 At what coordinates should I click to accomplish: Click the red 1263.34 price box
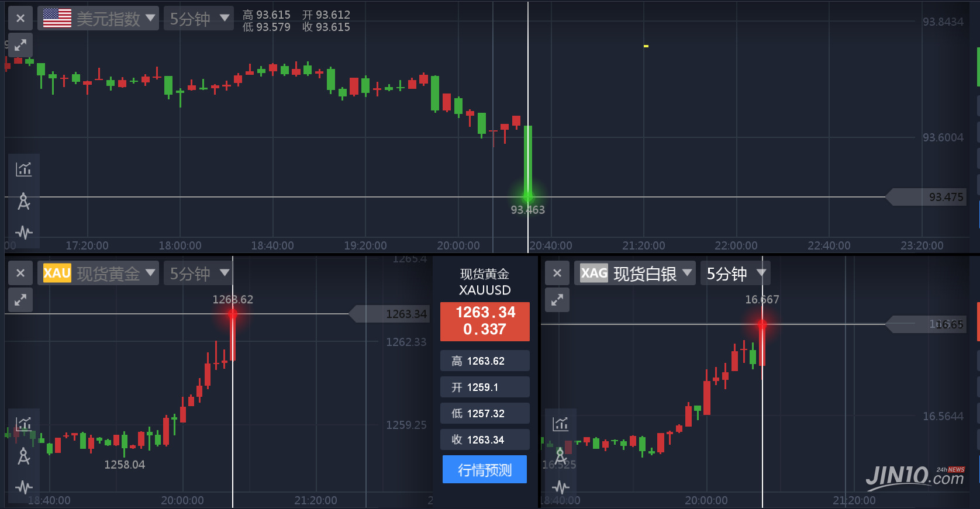coord(485,321)
